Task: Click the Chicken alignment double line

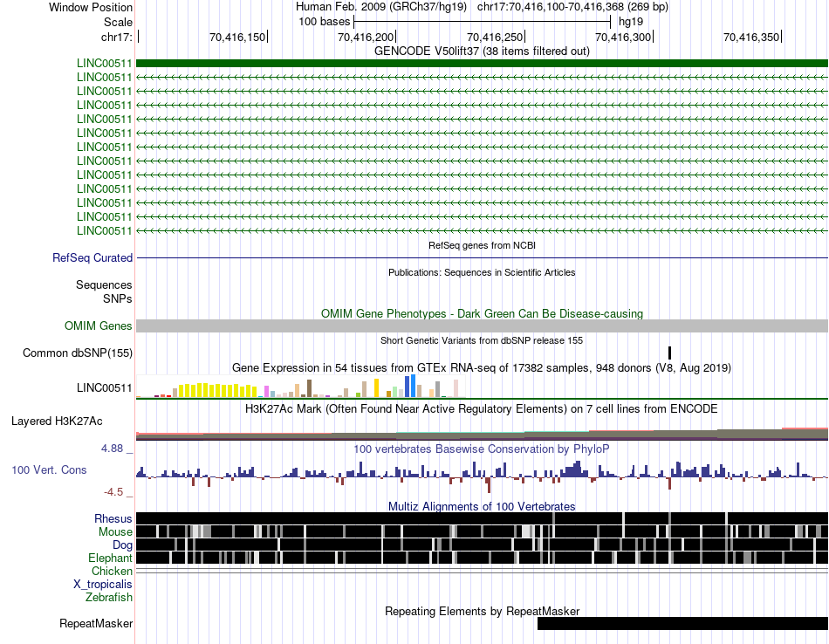Action: click(483, 571)
